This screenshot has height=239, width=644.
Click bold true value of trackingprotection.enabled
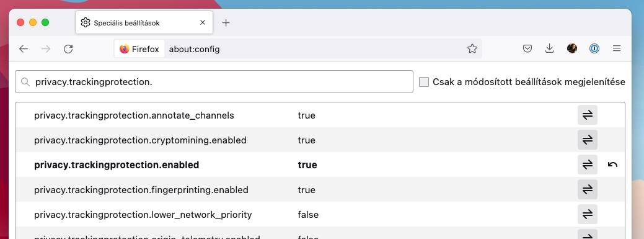pyautogui.click(x=307, y=165)
